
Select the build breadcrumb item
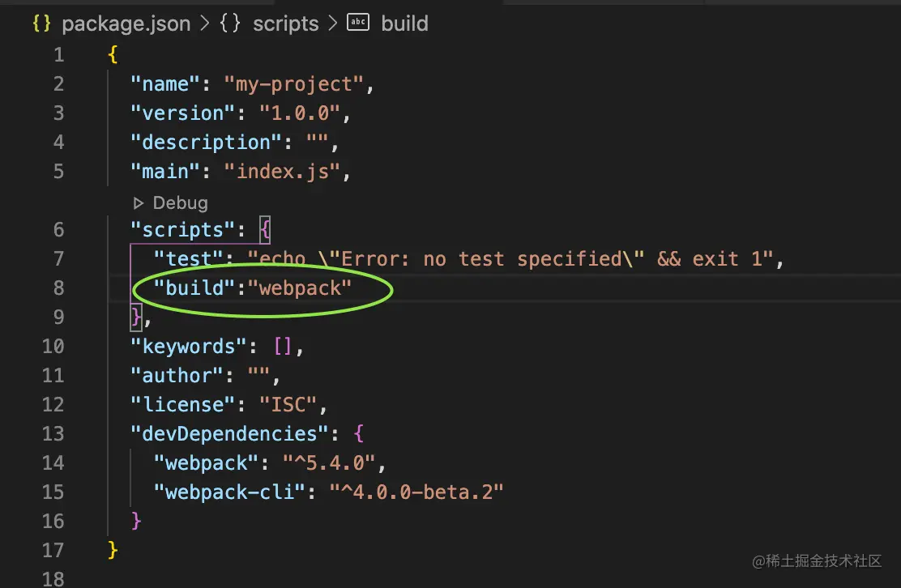tap(404, 23)
